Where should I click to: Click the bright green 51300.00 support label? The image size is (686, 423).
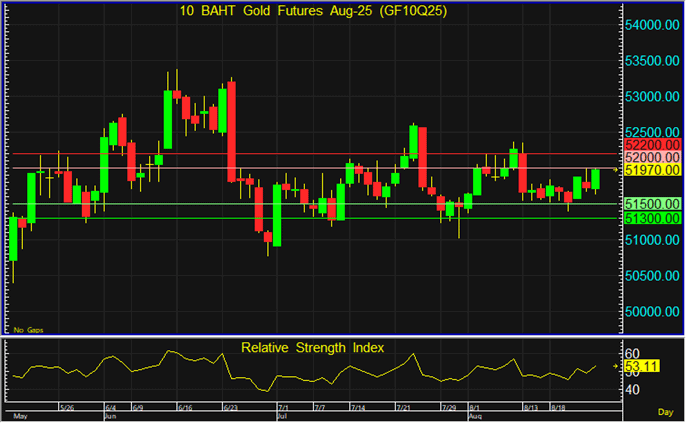pos(651,218)
